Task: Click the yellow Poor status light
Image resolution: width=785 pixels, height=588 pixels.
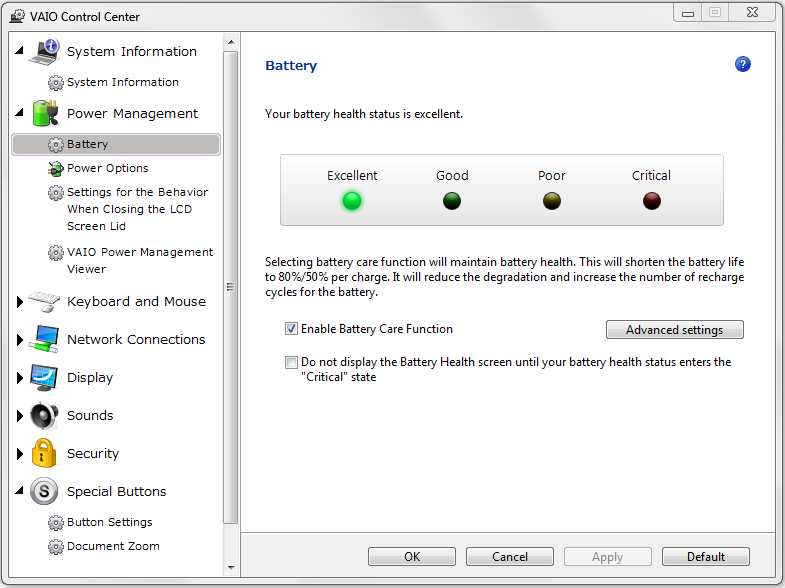Action: 552,201
